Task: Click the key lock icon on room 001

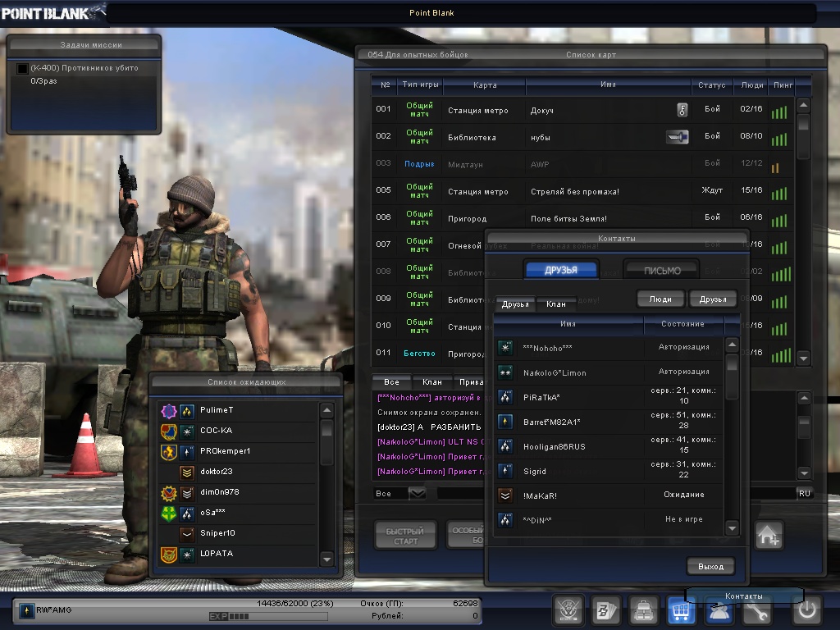Action: [681, 110]
